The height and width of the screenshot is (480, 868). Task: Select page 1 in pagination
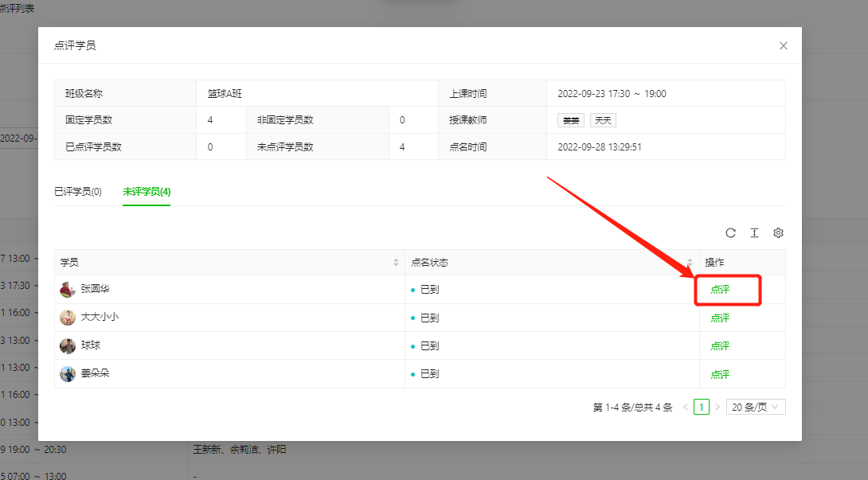(x=701, y=407)
